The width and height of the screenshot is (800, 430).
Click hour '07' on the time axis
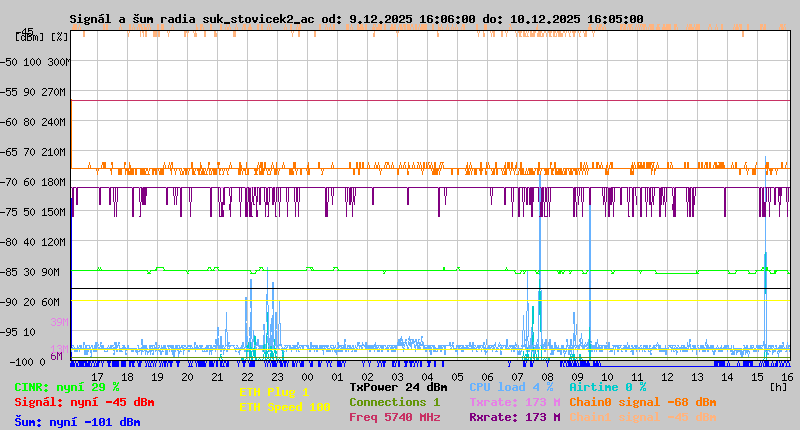coord(517,377)
